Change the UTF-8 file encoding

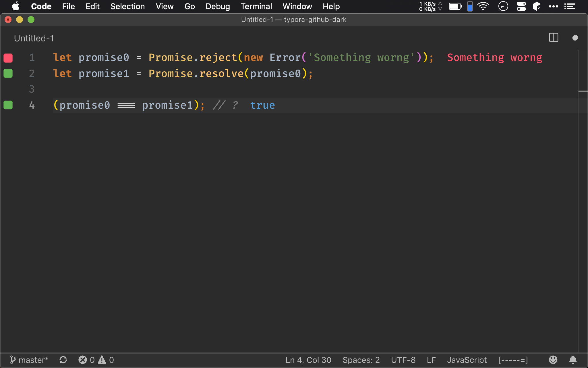tap(403, 360)
